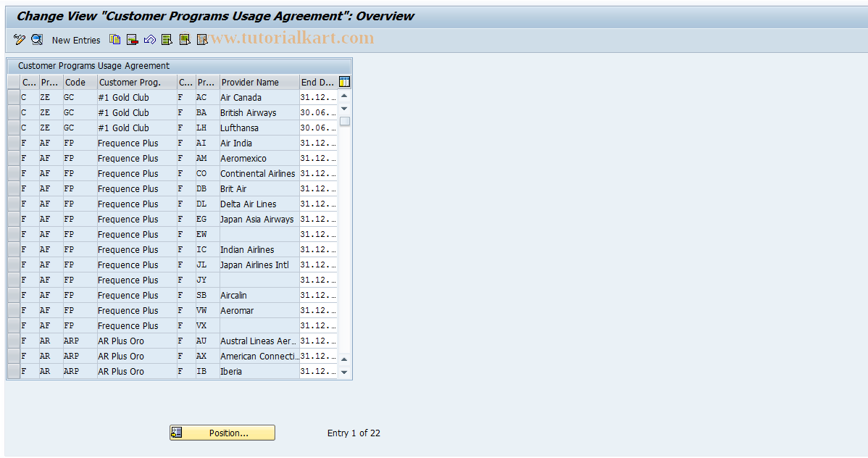Click the Indian Airlines cell

tap(259, 249)
